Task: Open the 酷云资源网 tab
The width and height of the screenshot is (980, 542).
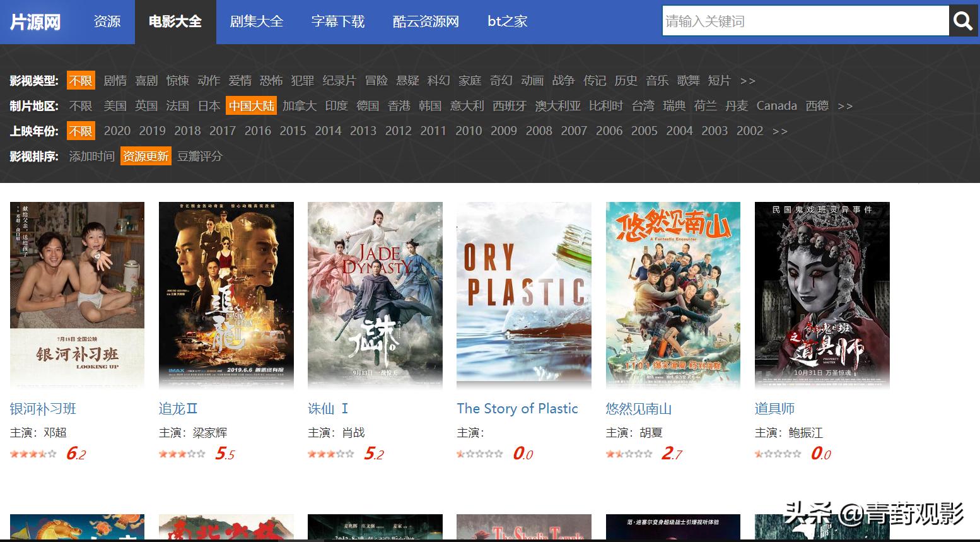Action: pyautogui.click(x=426, y=21)
